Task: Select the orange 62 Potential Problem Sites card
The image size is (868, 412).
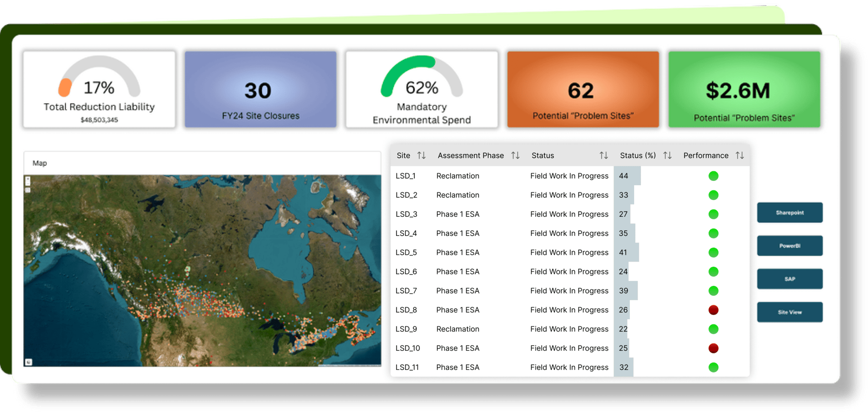Action: point(583,89)
